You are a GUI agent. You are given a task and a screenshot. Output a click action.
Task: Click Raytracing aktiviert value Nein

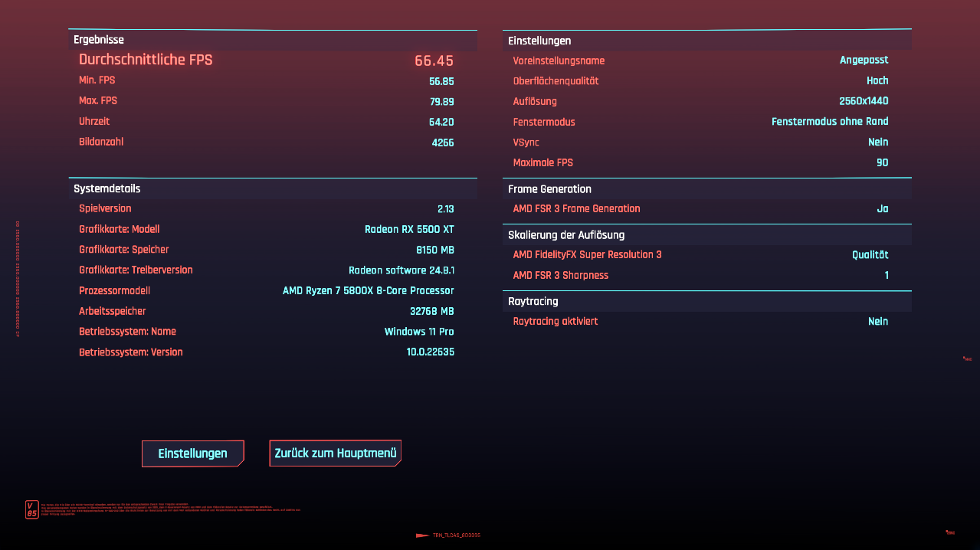point(878,322)
